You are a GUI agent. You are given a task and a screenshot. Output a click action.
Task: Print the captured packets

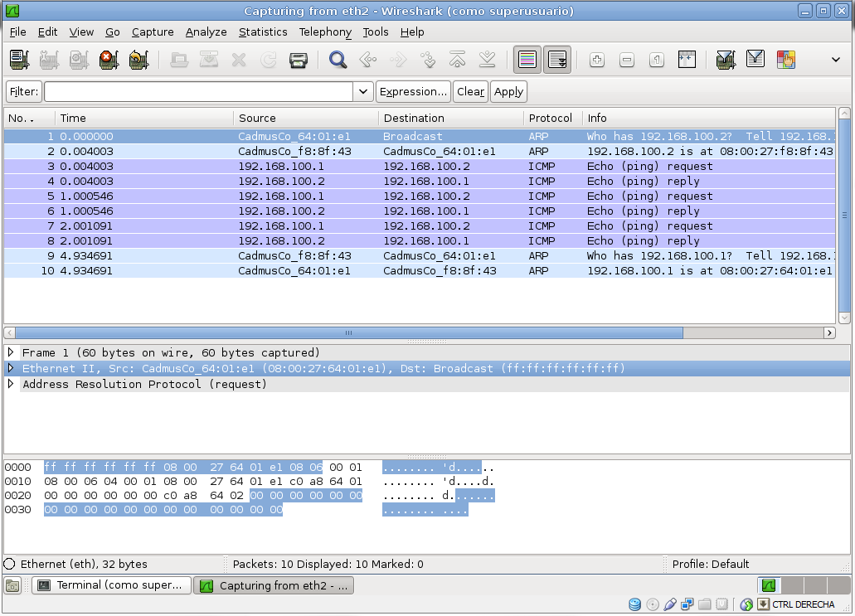pos(298,59)
